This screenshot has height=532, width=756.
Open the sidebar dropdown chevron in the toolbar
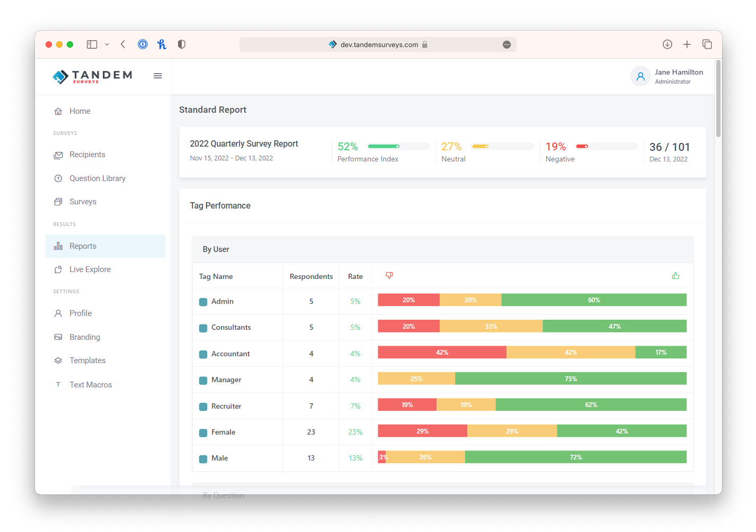click(106, 44)
